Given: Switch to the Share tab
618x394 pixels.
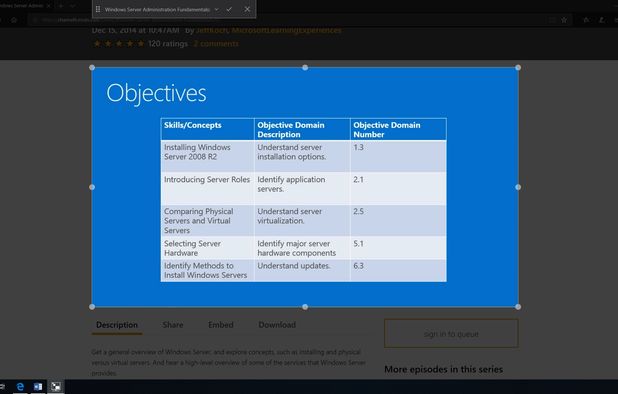Looking at the screenshot, I should coord(173,325).
